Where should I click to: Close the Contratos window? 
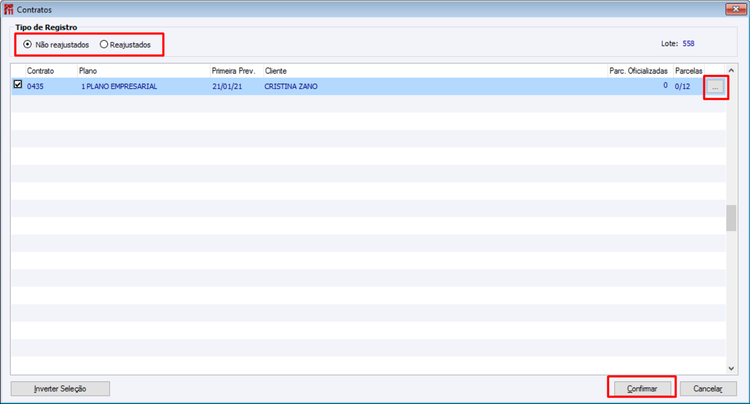point(735,9)
